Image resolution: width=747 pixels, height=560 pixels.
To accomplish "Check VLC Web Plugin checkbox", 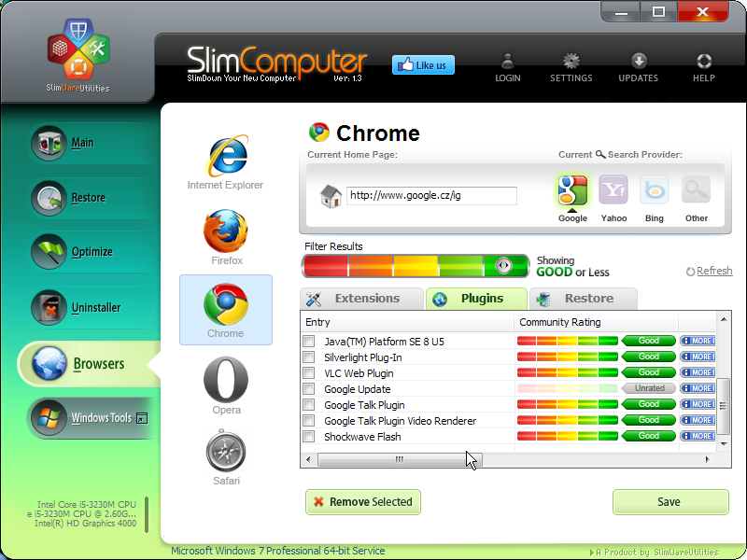I will [x=309, y=372].
